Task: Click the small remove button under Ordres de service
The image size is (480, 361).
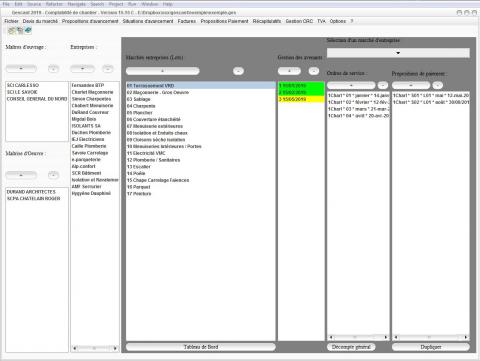Action: tap(383, 85)
